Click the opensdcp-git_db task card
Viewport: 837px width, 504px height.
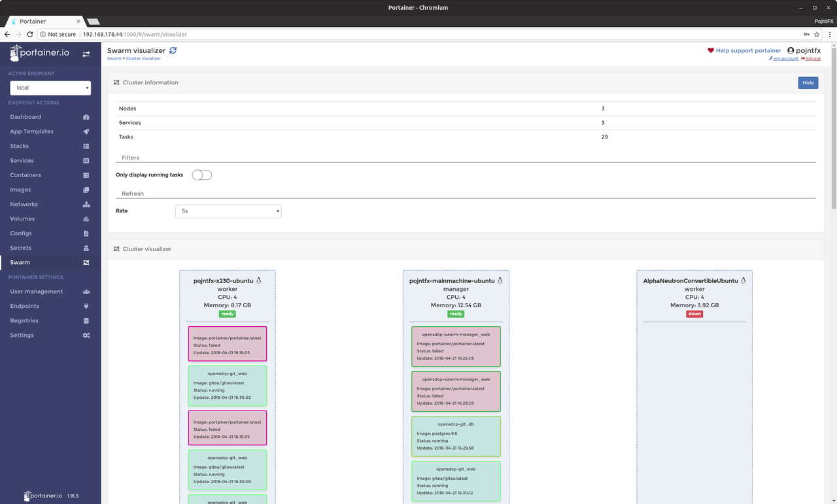tap(456, 436)
